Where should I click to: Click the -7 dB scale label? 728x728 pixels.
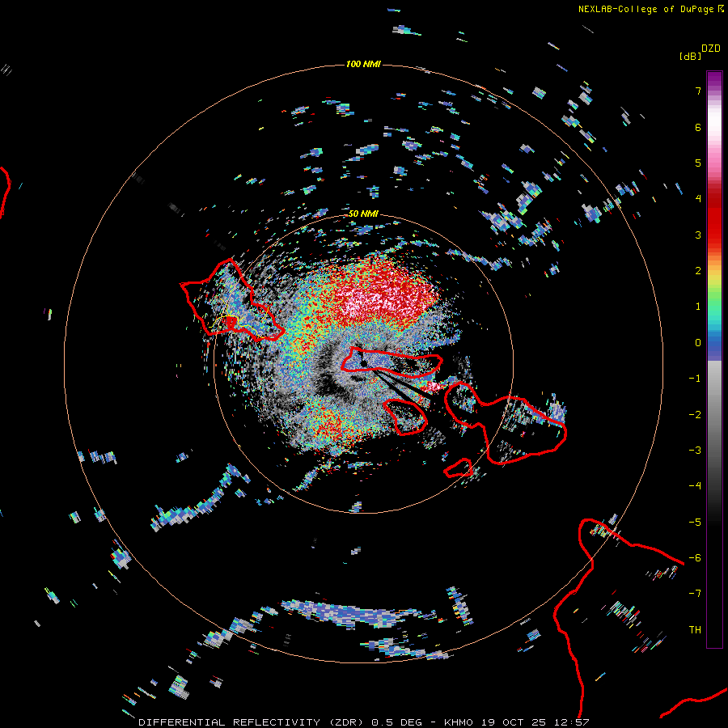click(695, 594)
